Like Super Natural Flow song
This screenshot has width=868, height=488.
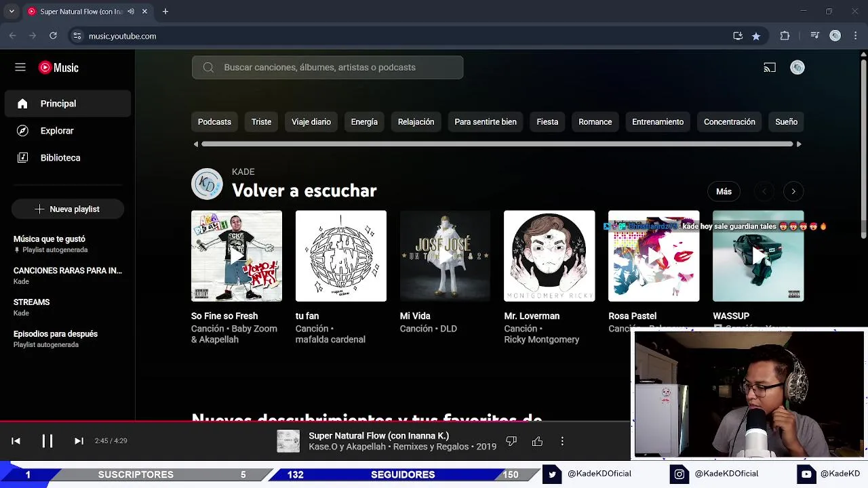[537, 441]
